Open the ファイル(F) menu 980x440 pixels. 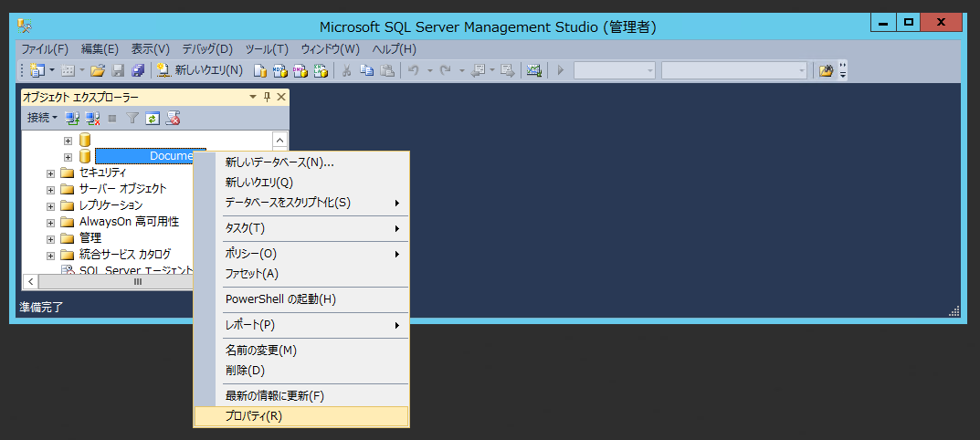point(45,49)
